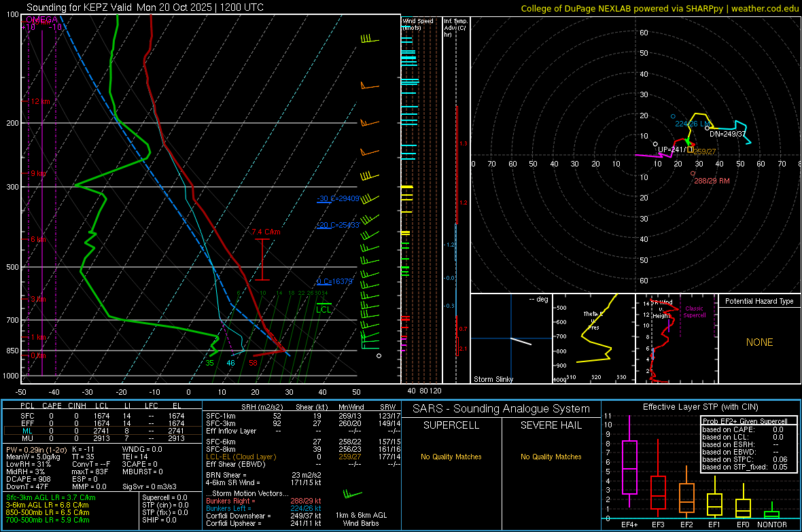Click the "SRH (m2/s2)" column header
This screenshot has height=532, width=802.
[262, 407]
